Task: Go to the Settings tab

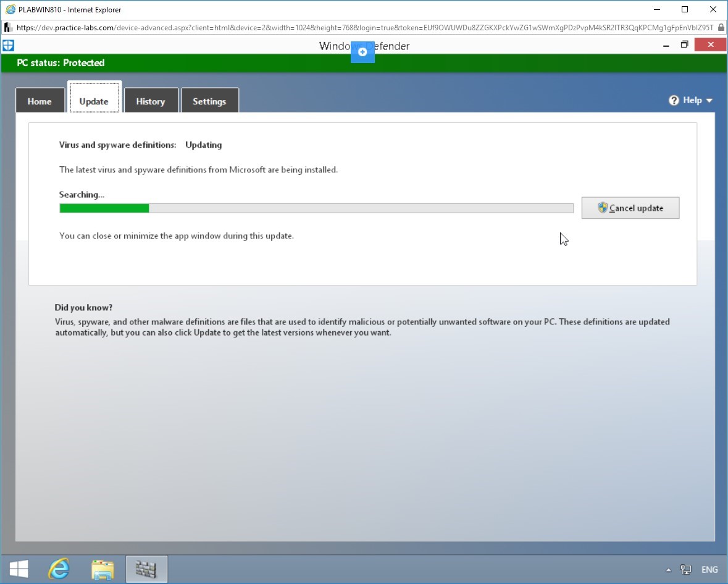Action: tap(209, 100)
